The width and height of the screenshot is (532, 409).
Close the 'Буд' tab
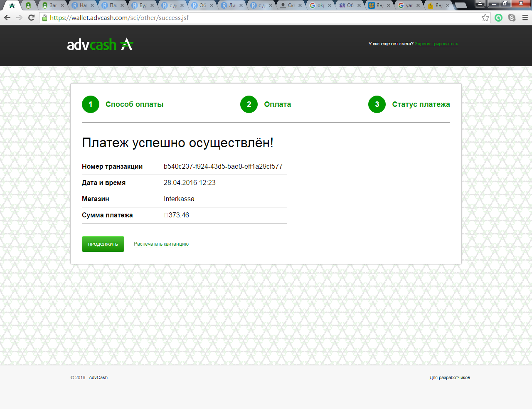(152, 5)
